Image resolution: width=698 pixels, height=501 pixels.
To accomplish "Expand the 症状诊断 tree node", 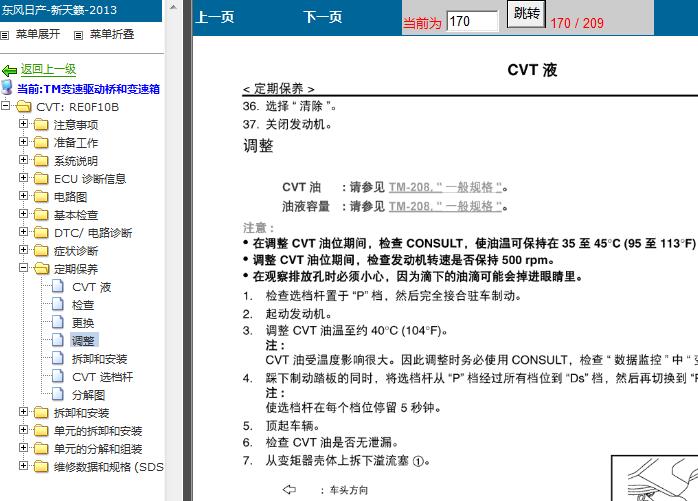I will point(24,250).
